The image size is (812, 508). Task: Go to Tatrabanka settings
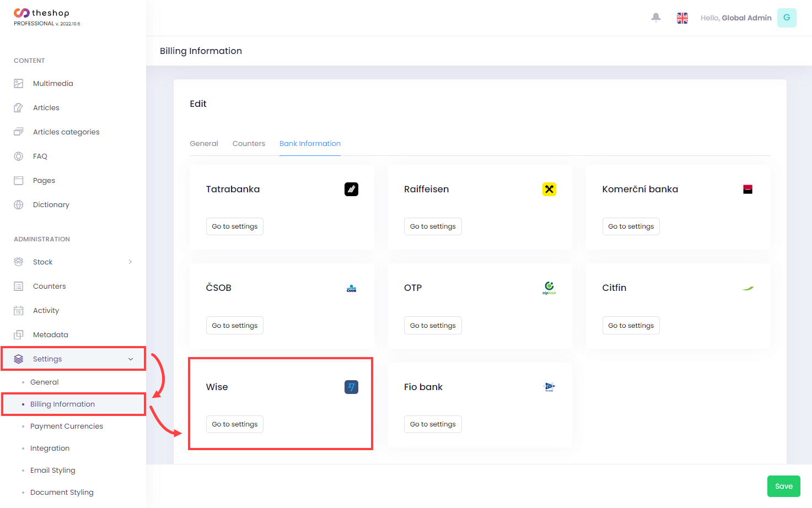tap(235, 226)
